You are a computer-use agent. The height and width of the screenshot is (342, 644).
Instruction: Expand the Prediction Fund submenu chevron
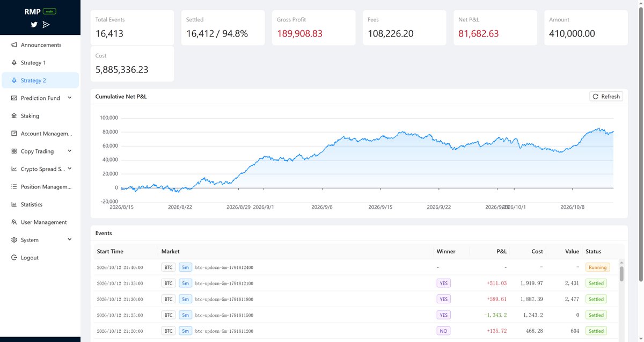tap(70, 98)
